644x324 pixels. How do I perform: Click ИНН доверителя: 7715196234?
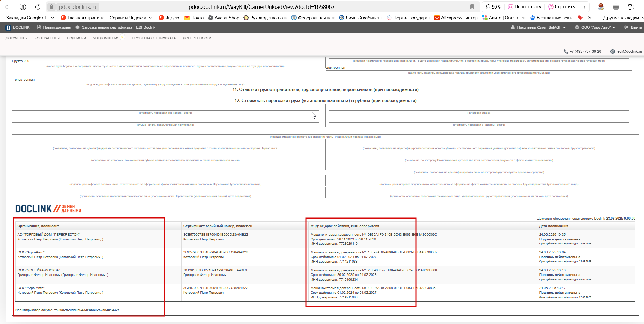pos(334,280)
